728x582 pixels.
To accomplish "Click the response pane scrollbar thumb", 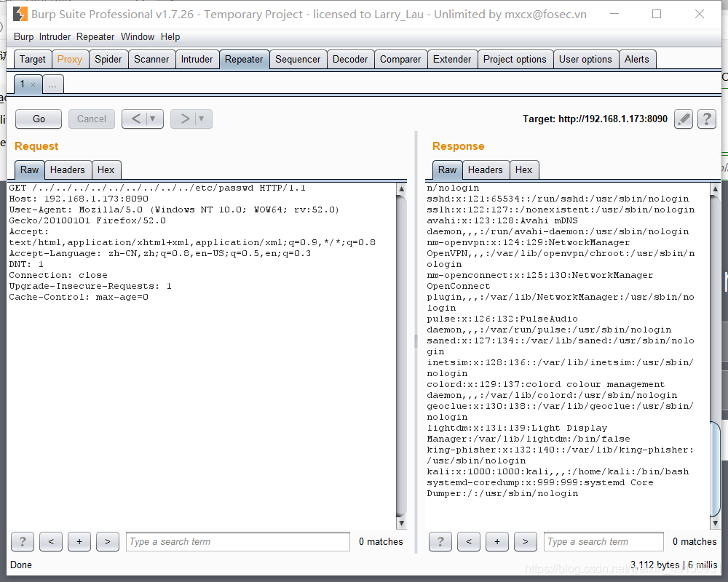I will (715, 469).
